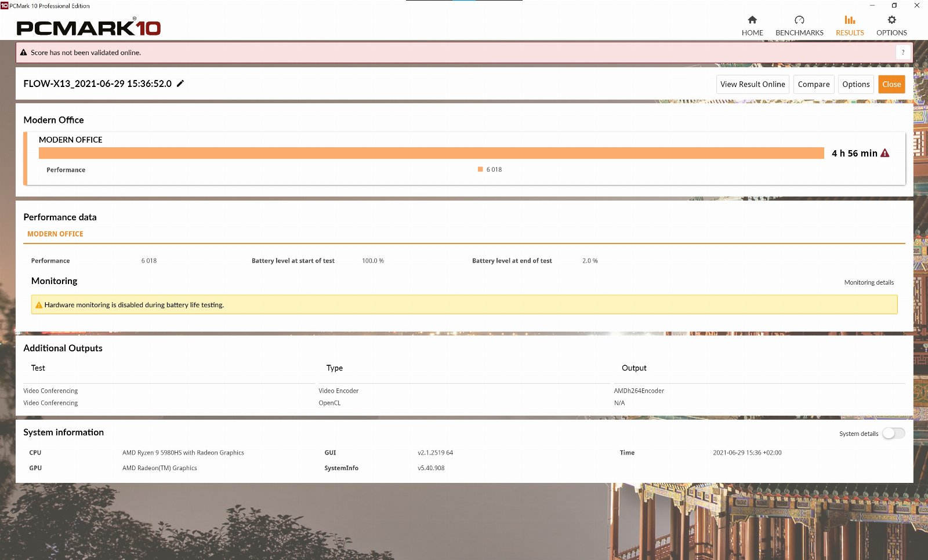Minimize the PCMark 10 window
Viewport: 928px width, 560px height.
[x=872, y=5]
